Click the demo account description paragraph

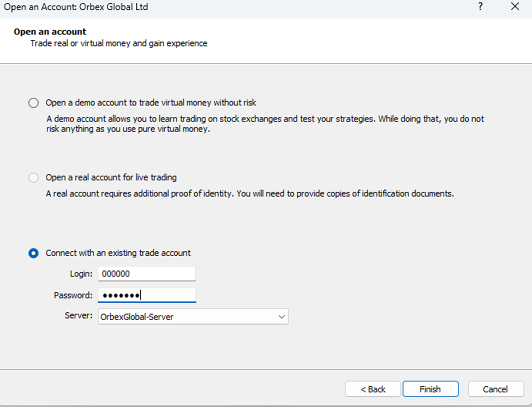pyautogui.click(x=265, y=124)
